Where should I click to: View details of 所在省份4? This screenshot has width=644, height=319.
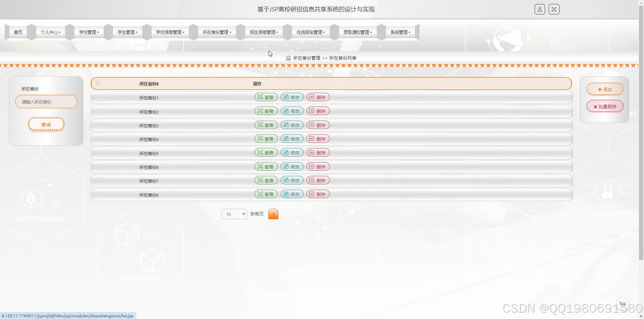266,139
